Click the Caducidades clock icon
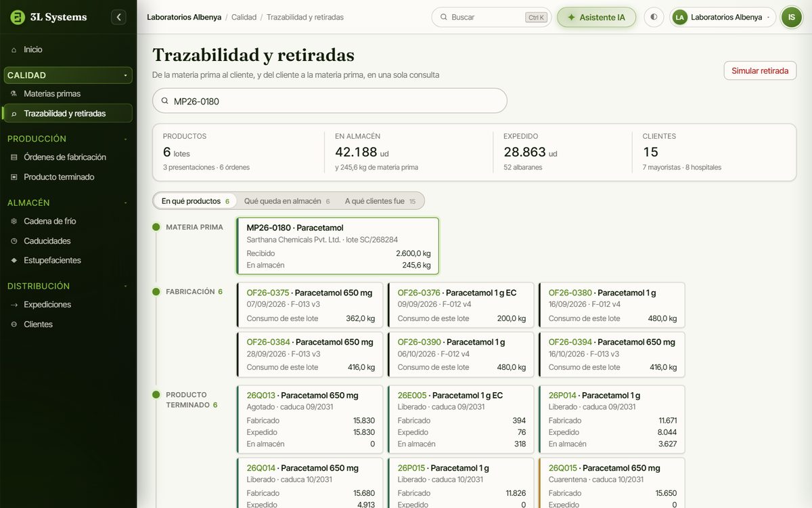This screenshot has height=508, width=812. pyautogui.click(x=14, y=240)
